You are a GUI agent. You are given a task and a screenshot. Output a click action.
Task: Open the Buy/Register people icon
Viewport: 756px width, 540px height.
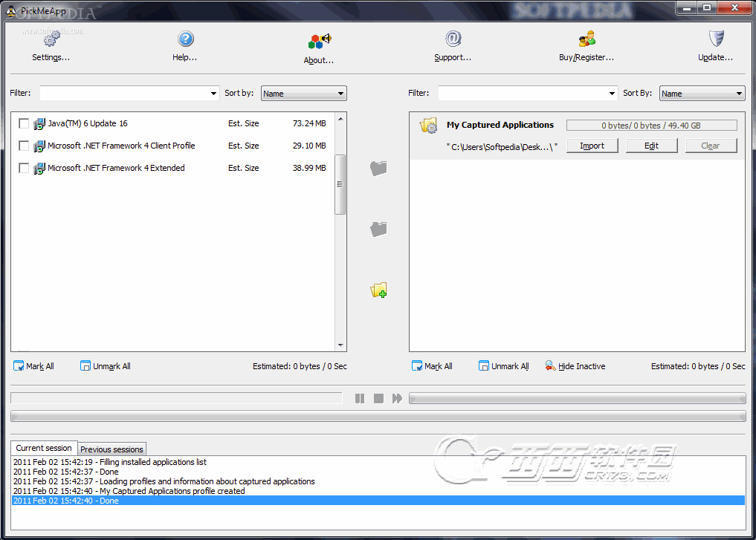[587, 39]
